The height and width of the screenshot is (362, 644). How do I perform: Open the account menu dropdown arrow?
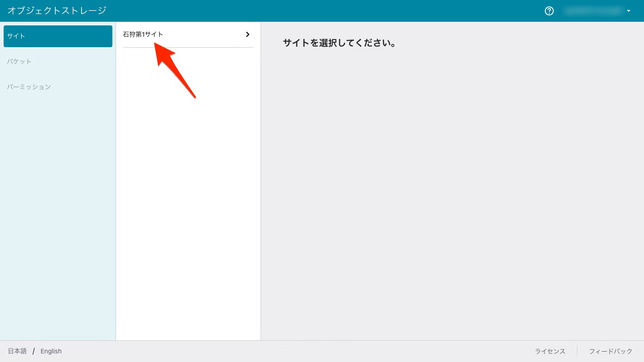[629, 11]
